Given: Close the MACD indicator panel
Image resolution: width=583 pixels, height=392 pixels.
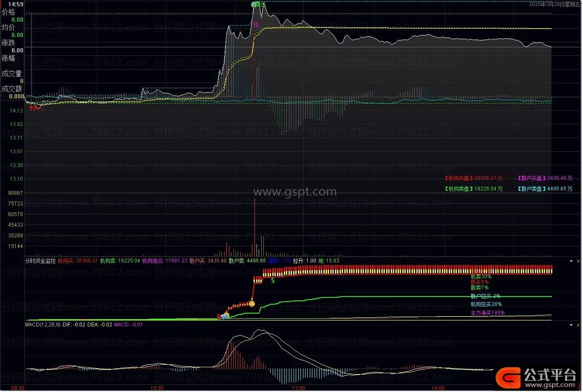Looking at the screenshot, I should click(x=578, y=325).
